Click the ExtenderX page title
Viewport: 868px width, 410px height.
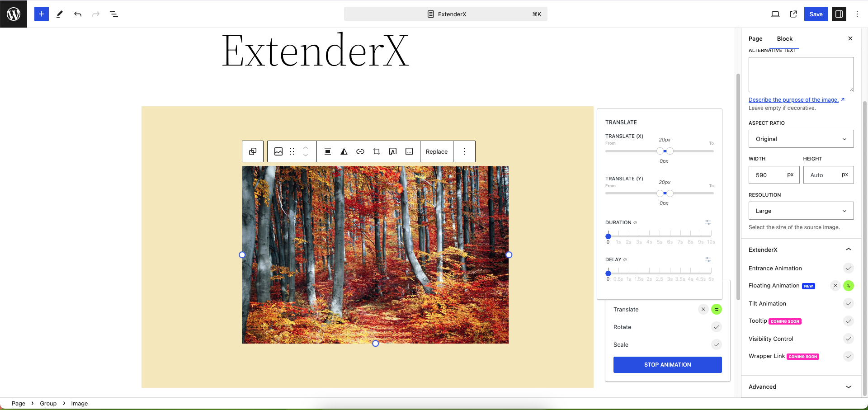(x=315, y=51)
